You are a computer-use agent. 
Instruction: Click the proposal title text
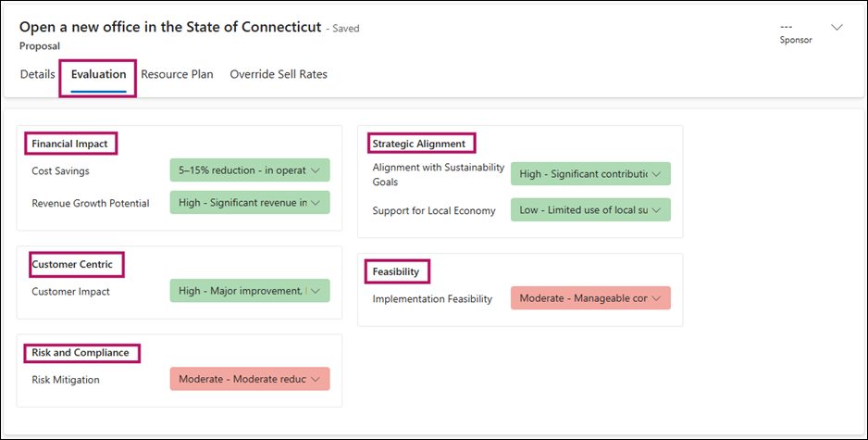coord(170,27)
